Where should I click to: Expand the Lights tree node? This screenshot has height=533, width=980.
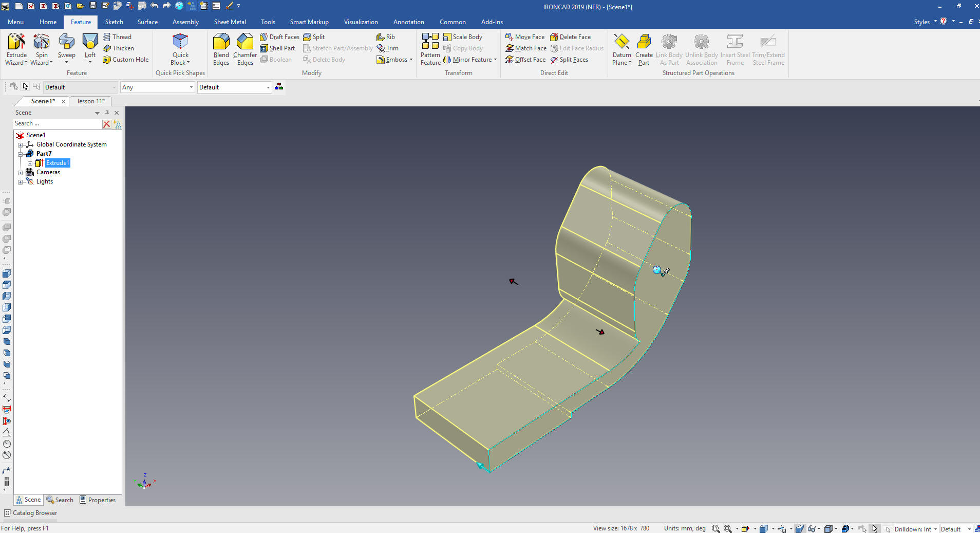pyautogui.click(x=21, y=182)
